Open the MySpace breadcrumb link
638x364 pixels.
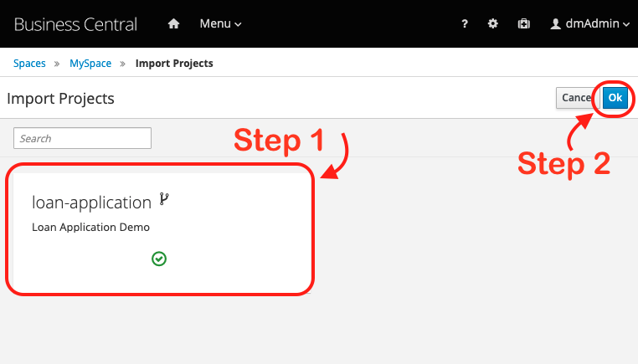[90, 63]
